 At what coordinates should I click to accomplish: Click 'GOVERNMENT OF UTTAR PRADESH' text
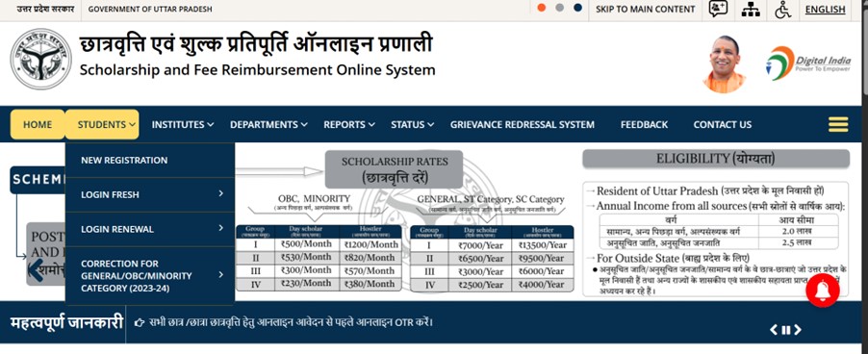tap(150, 10)
